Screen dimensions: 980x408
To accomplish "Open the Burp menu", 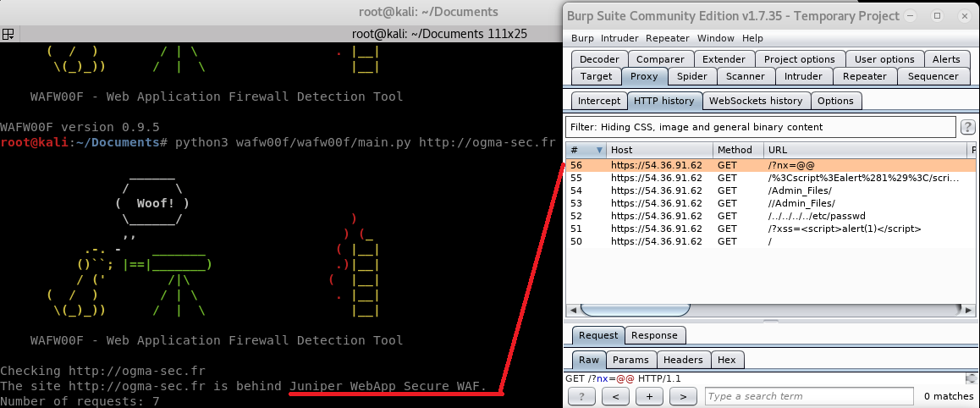I will click(582, 38).
